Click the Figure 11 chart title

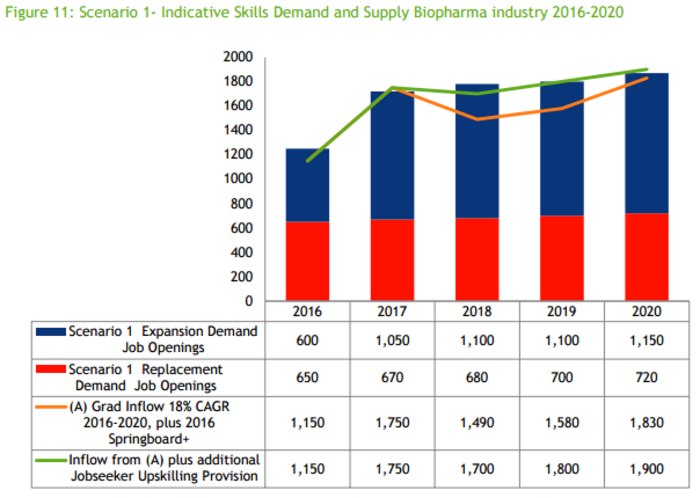coord(314,12)
